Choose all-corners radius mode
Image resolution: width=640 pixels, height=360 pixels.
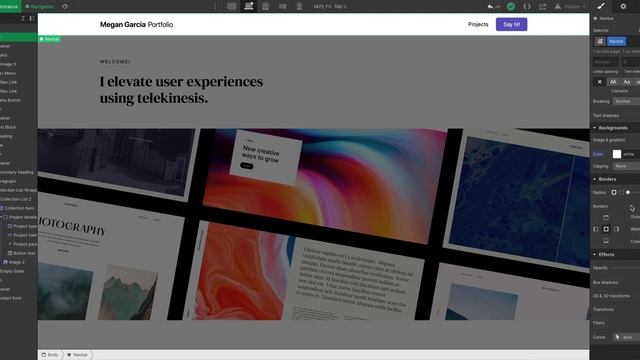coord(613,192)
